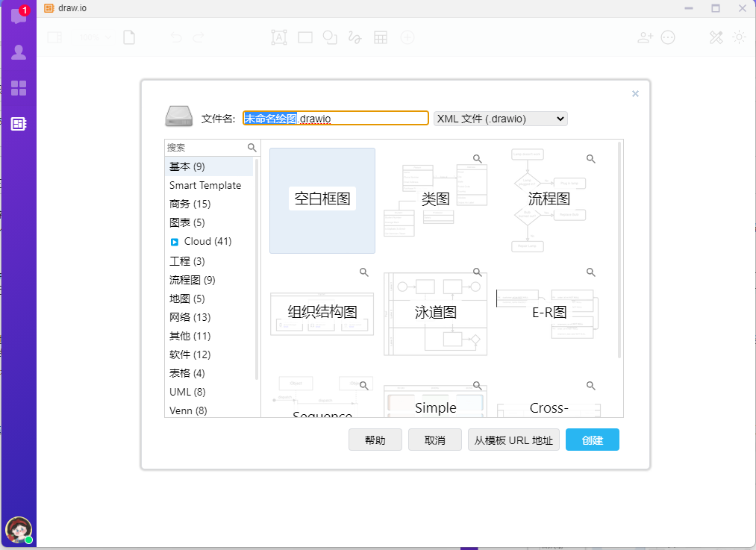Select the 空白框图 blank diagram template
756x550 pixels.
click(322, 200)
